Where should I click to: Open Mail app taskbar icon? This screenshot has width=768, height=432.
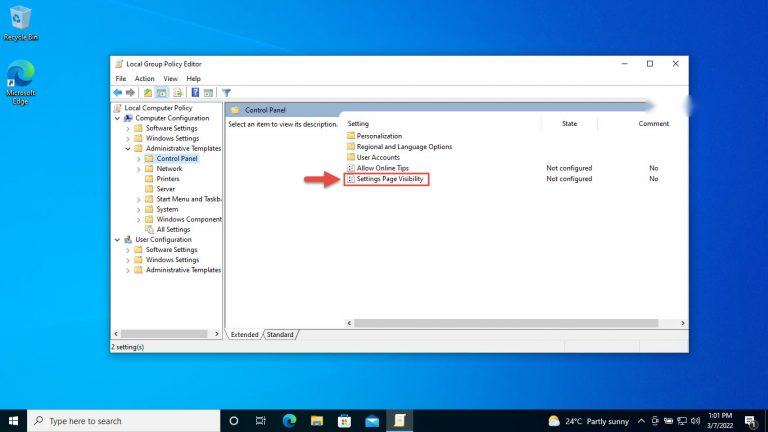click(372, 421)
